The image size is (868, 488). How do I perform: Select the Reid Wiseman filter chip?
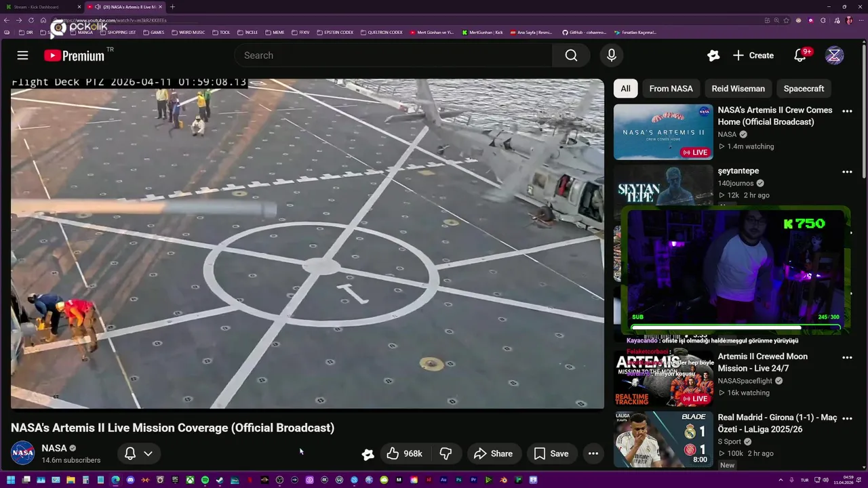(x=738, y=89)
